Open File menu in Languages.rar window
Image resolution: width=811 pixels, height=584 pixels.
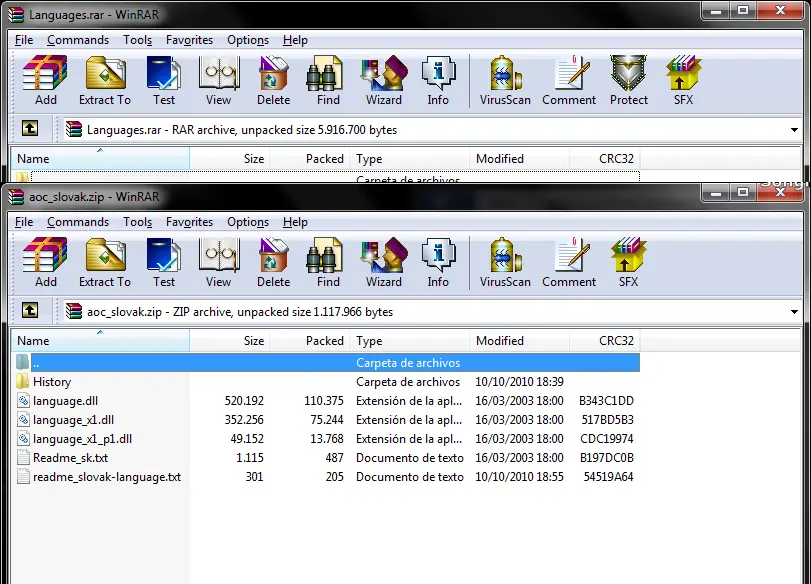point(24,40)
